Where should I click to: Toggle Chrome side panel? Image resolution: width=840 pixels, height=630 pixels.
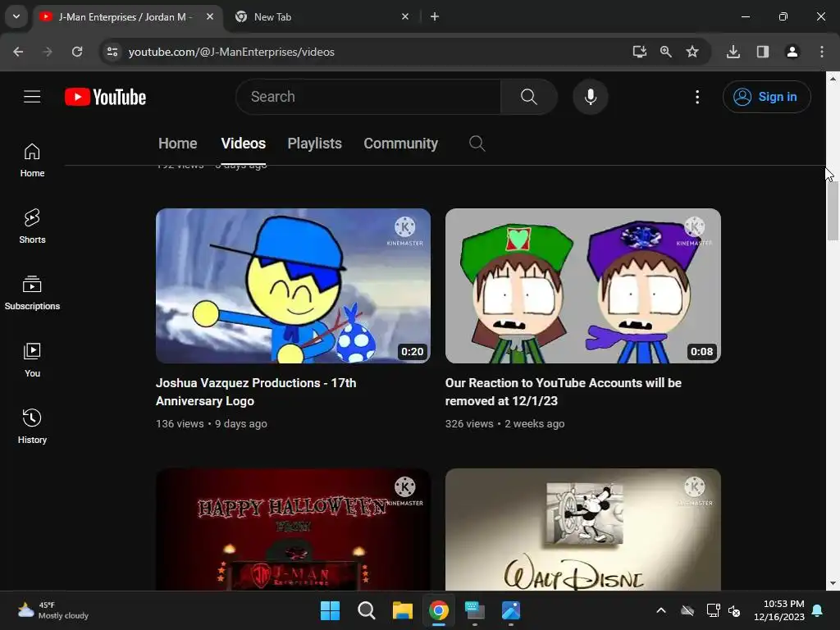coord(763,52)
